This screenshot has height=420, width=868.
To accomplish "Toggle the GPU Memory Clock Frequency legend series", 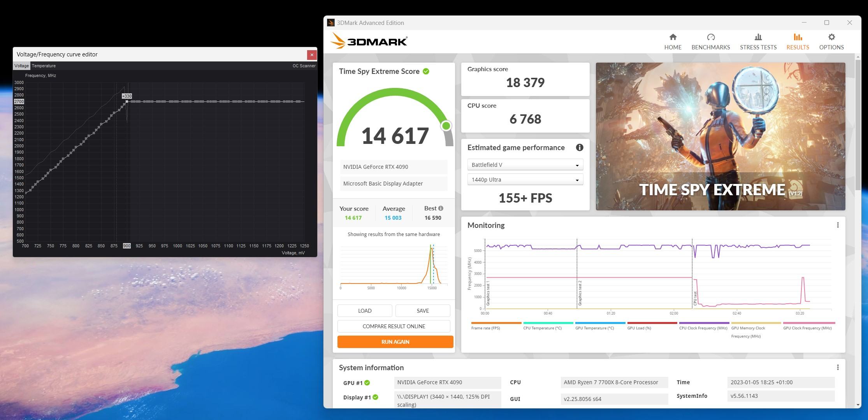I will click(756, 330).
